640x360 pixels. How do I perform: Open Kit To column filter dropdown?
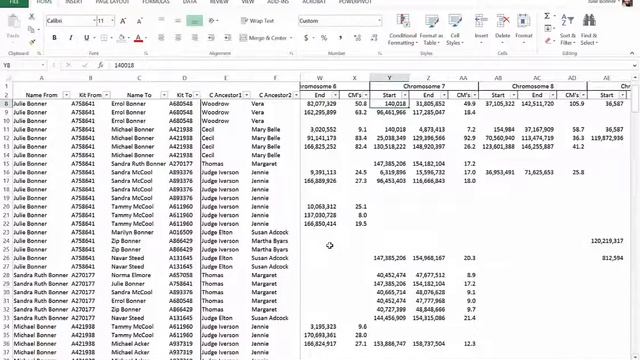point(196,95)
